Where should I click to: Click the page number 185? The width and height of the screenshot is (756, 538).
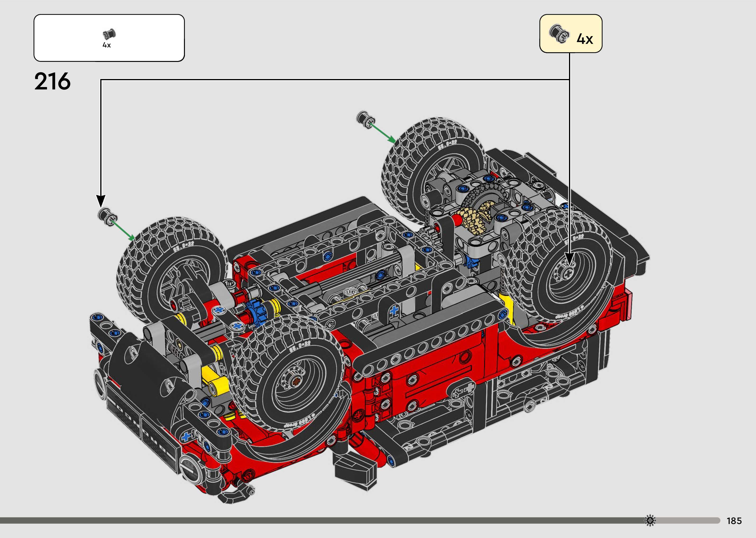point(734,521)
